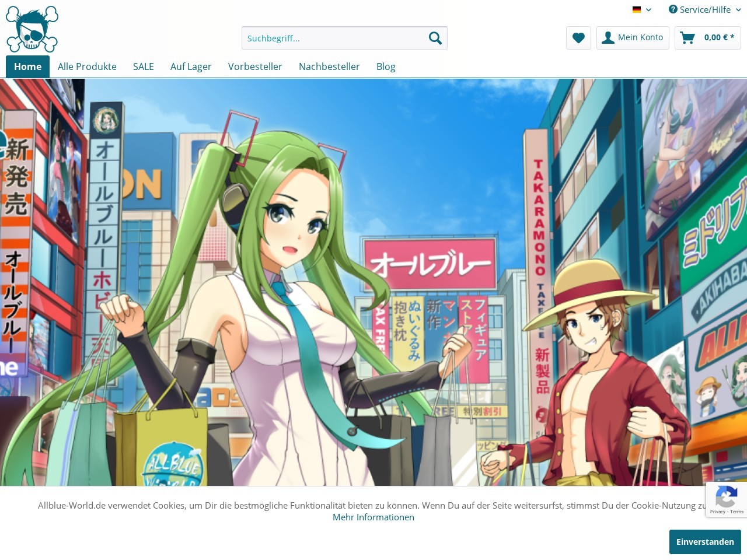Click the German flag language icon

coord(636,9)
